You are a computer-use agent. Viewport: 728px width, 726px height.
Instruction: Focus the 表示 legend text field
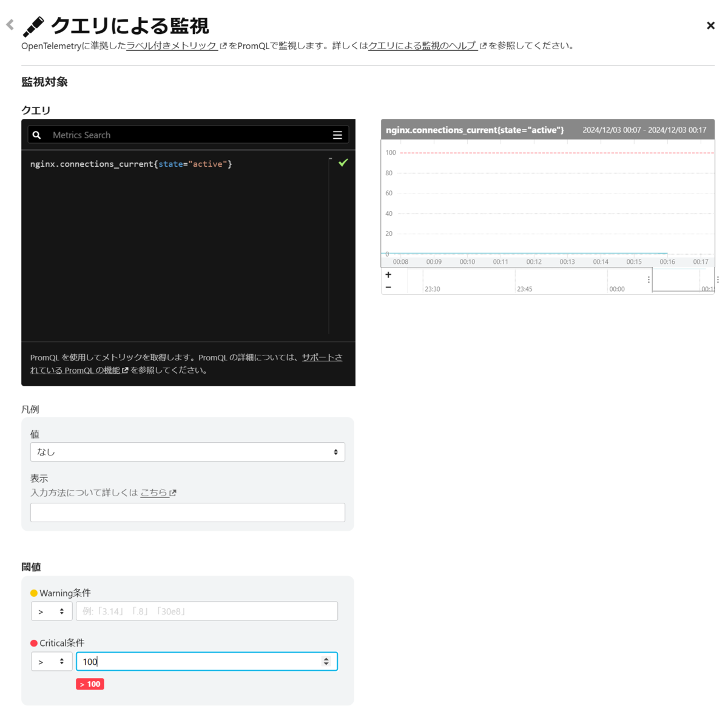pyautogui.click(x=187, y=513)
